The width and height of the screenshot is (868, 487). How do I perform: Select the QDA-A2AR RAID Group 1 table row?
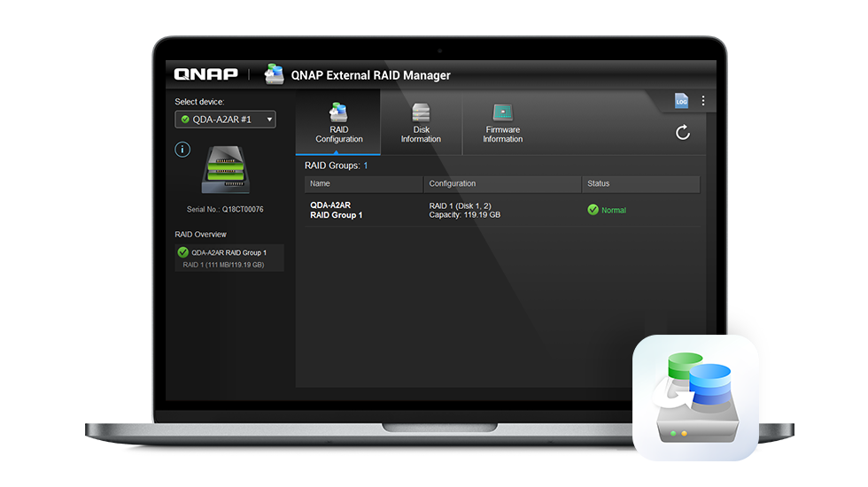[x=502, y=211]
